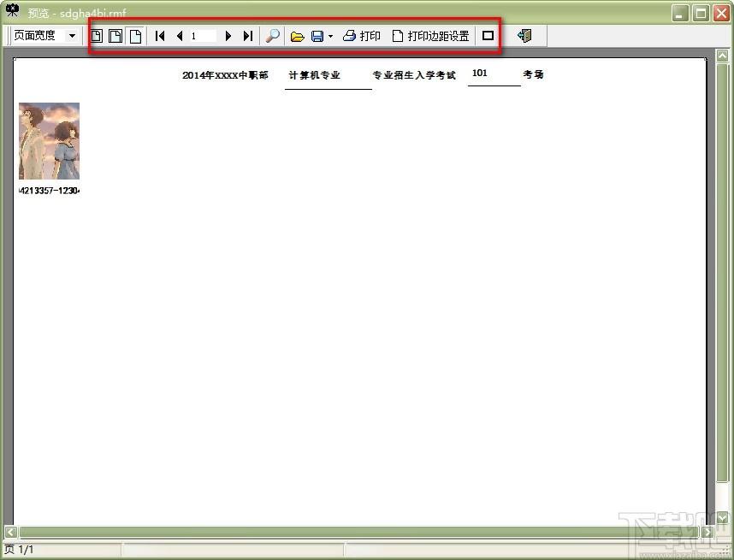Toggle the page width view icon

pos(135,36)
